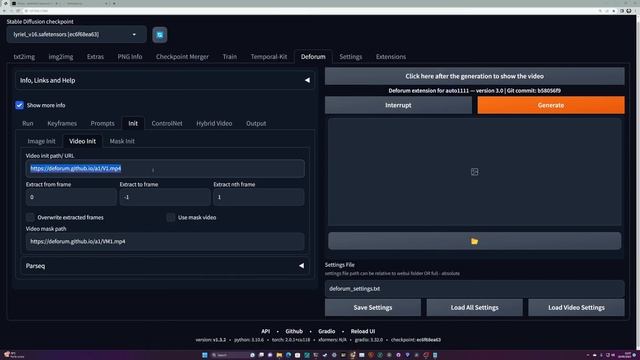Switch to the txt2img tab
640x360 pixels.
[x=24, y=57]
